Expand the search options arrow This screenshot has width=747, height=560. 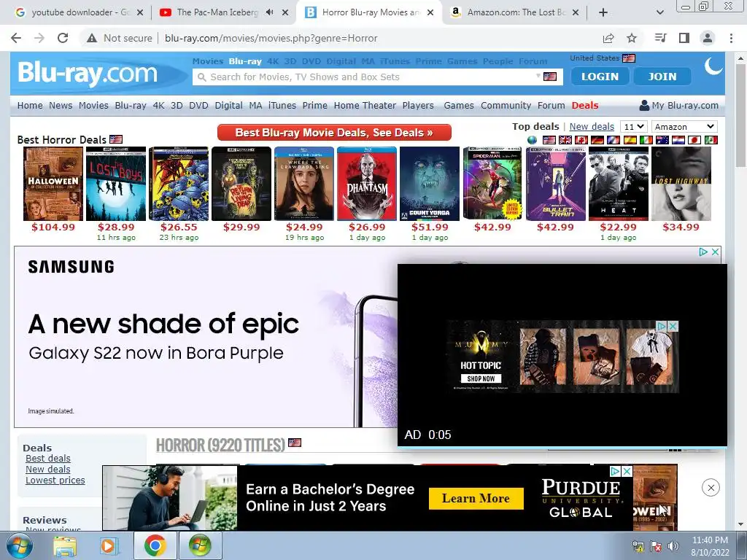[538, 76]
